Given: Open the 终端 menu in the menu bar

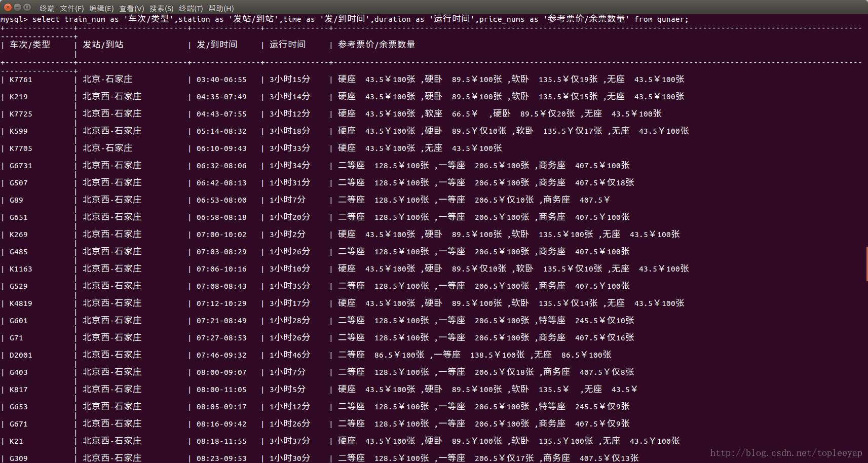Looking at the screenshot, I should (47, 8).
